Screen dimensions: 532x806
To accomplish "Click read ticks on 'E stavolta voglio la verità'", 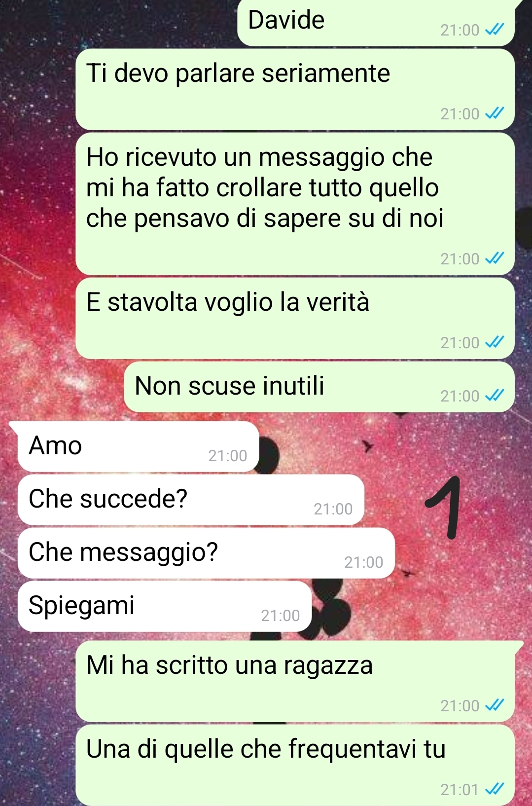I will pos(495,342).
